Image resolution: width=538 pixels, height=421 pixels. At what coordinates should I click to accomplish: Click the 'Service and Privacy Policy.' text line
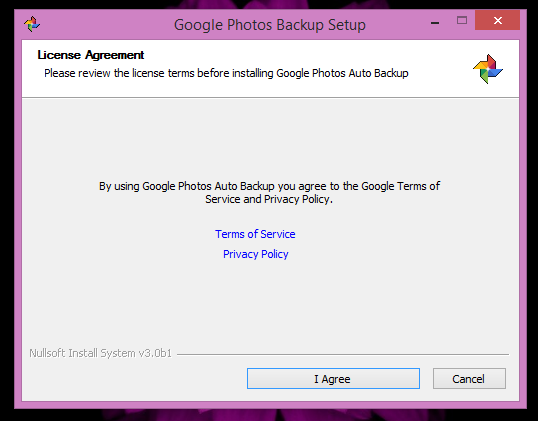click(x=269, y=199)
